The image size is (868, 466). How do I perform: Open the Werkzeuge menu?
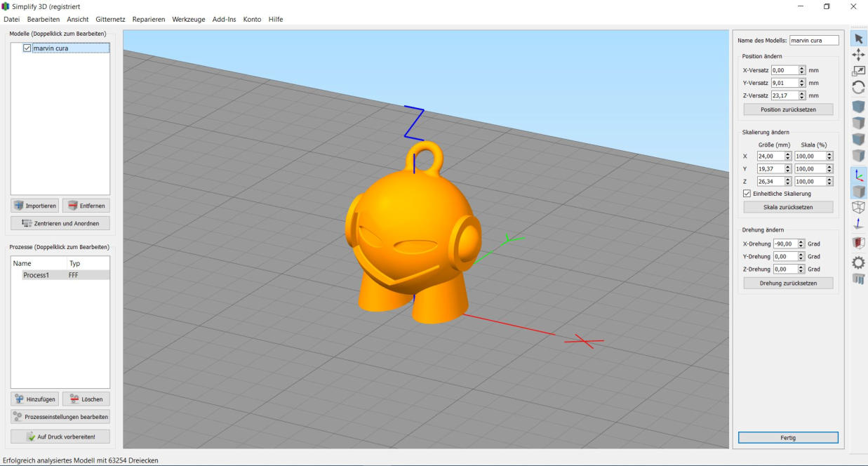point(189,20)
